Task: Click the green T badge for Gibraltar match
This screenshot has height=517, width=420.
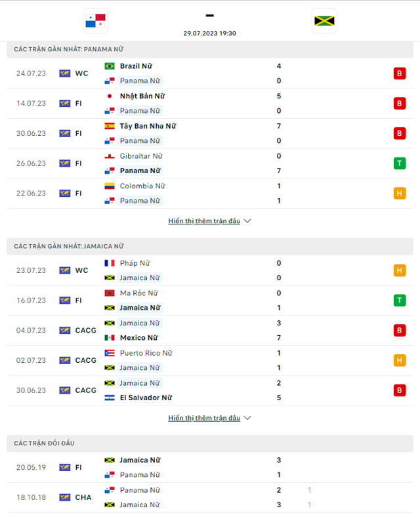Action: (x=399, y=163)
